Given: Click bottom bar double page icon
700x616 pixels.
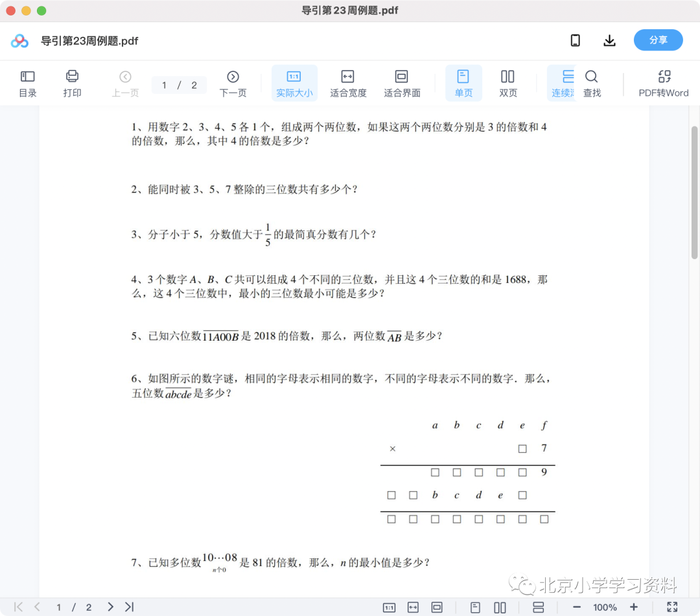Looking at the screenshot, I should pos(500,607).
